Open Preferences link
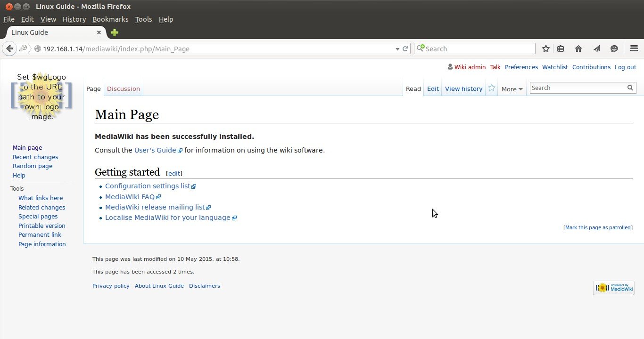 pyautogui.click(x=521, y=67)
